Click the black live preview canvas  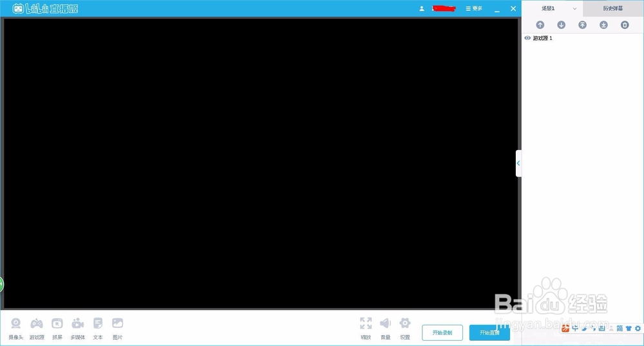point(260,163)
